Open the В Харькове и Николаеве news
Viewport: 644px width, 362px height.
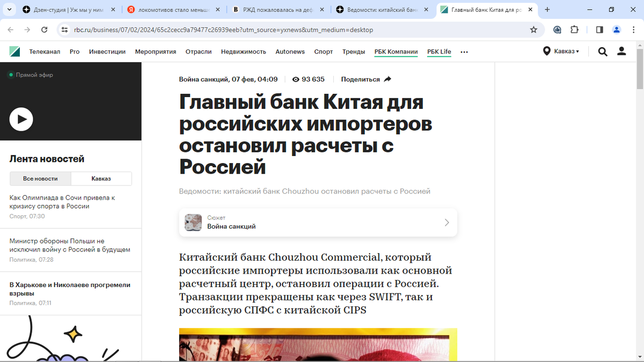[x=70, y=289]
